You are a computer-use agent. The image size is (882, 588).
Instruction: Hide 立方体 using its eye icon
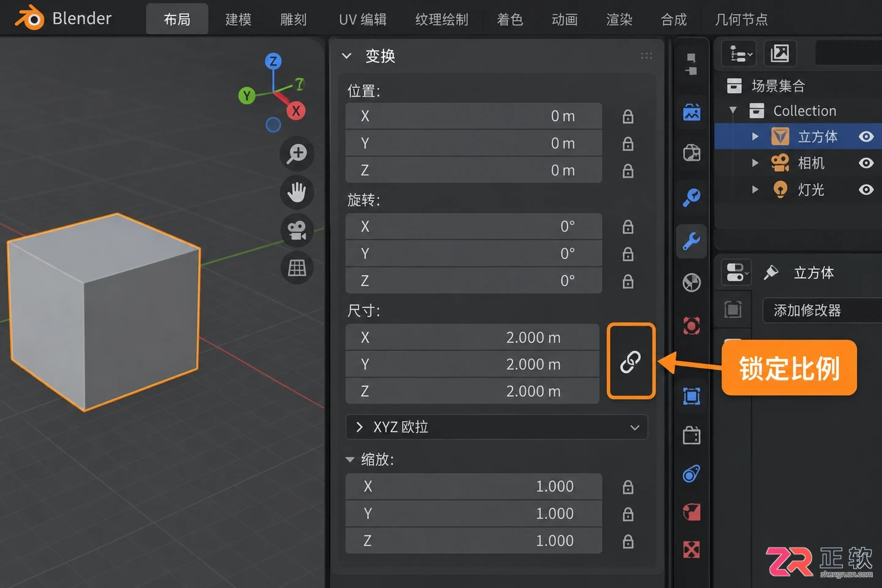[866, 137]
